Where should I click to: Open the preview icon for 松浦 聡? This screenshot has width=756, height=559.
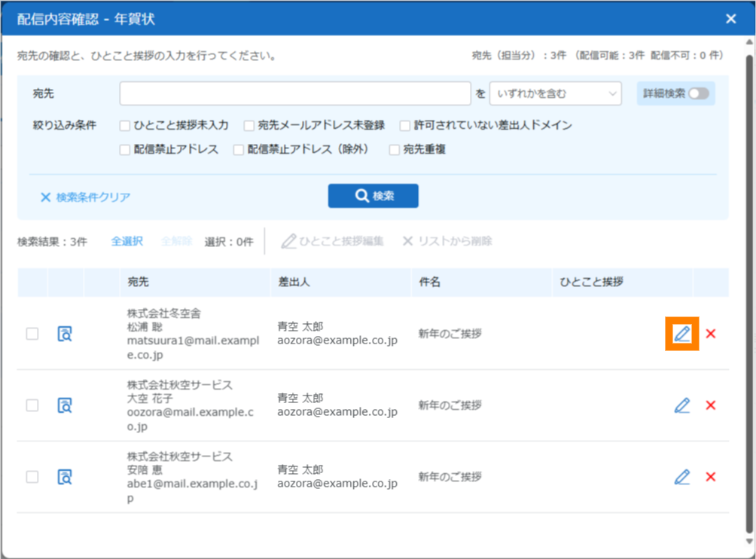pyautogui.click(x=66, y=334)
